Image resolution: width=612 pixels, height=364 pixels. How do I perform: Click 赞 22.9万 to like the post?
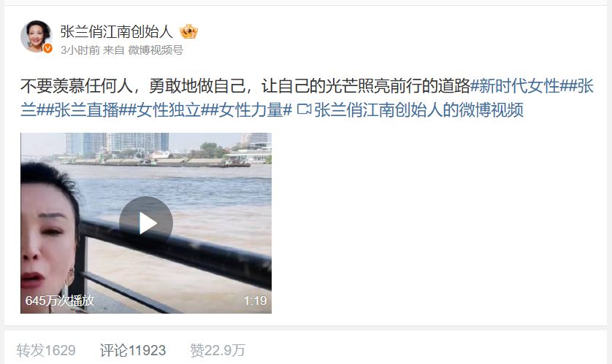click(x=218, y=350)
